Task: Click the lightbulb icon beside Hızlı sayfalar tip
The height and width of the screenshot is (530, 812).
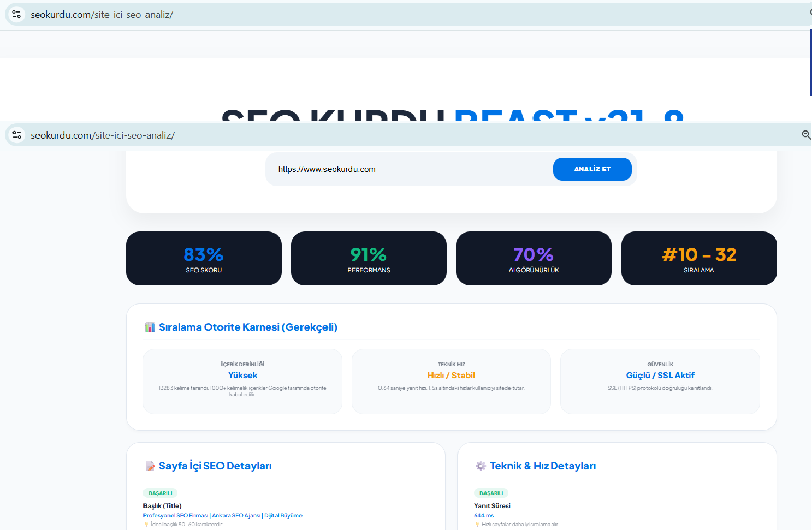Action: coord(477,525)
